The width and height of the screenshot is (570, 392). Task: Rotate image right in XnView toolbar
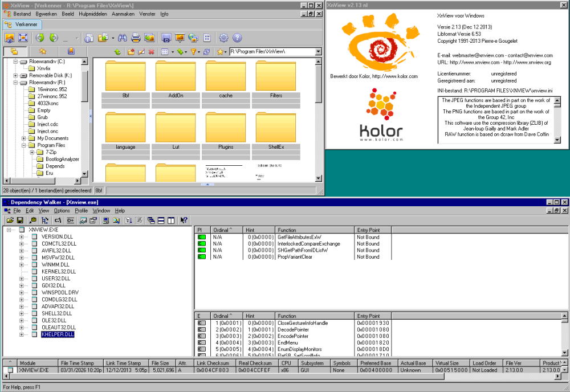[x=54, y=38]
